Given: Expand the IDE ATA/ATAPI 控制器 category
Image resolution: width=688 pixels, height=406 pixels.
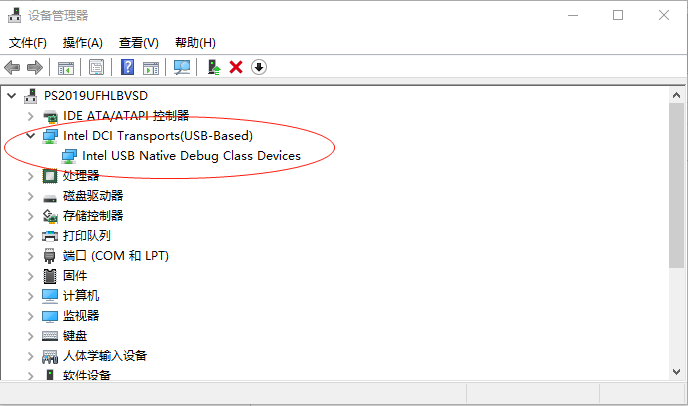Looking at the screenshot, I should (30, 116).
